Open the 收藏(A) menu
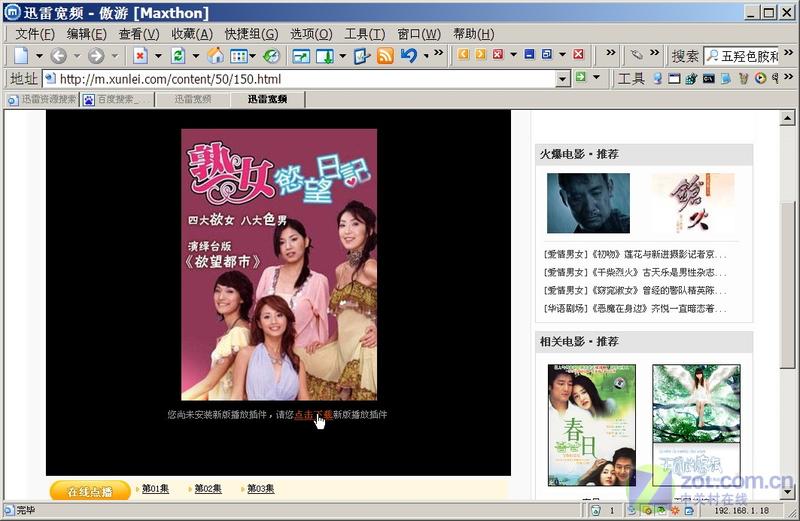Viewport: 800px width, 521px height. point(192,34)
